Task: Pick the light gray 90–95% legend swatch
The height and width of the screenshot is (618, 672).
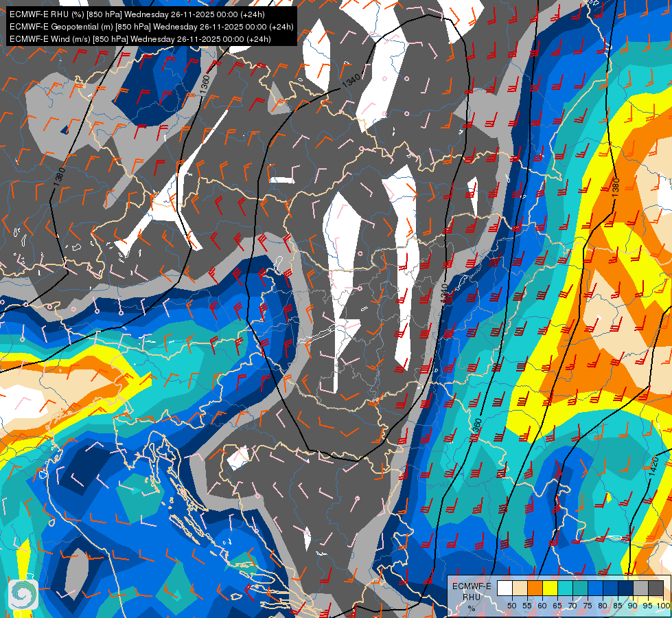Action: click(x=641, y=588)
